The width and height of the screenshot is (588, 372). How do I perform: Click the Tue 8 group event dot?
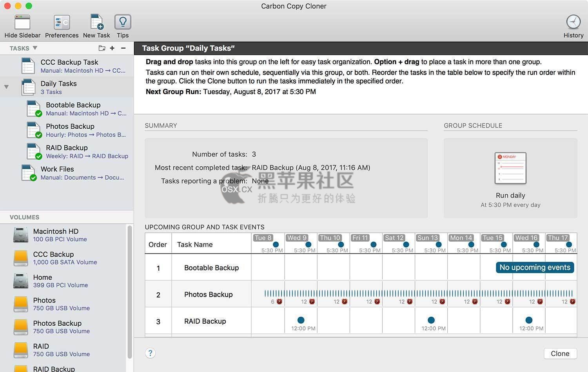coord(276,244)
